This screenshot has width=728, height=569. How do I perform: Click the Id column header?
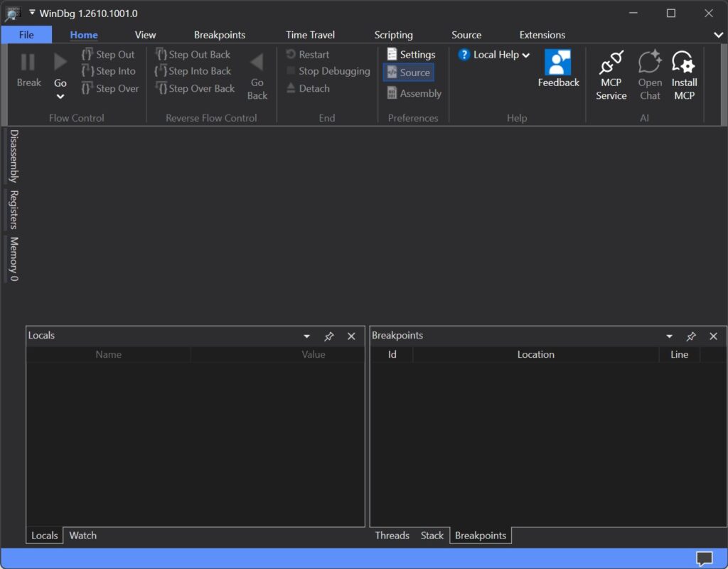392,354
